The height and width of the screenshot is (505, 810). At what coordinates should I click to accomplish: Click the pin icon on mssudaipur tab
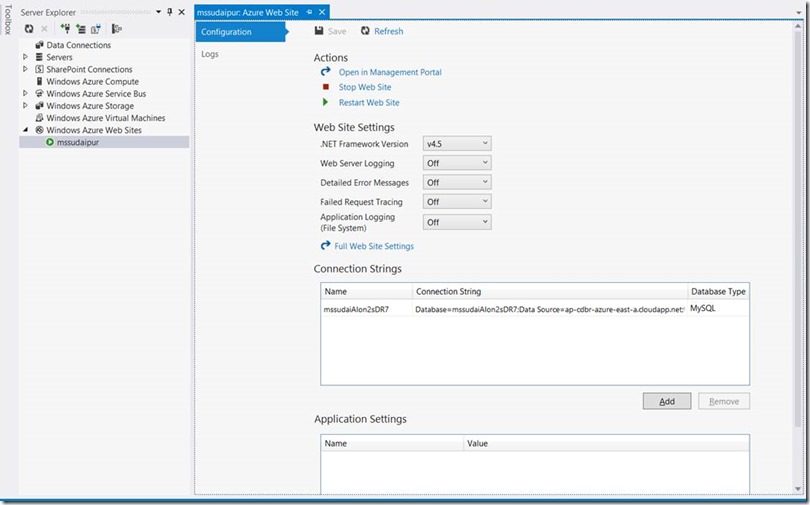point(309,12)
